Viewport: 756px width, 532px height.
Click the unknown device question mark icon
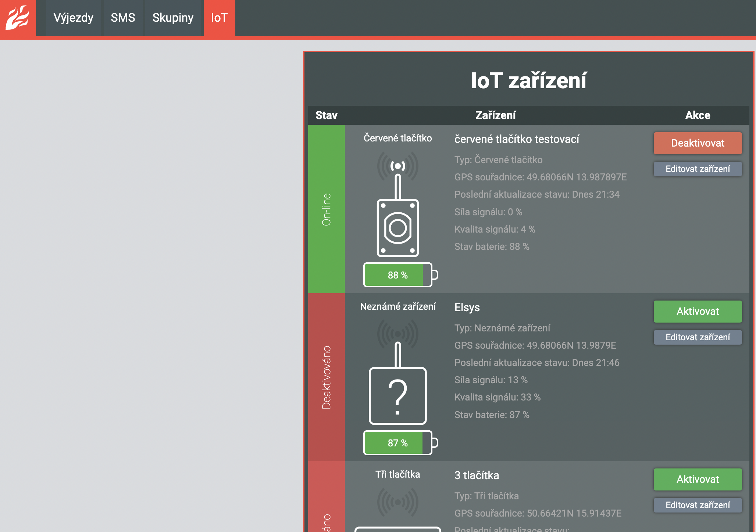click(x=397, y=396)
